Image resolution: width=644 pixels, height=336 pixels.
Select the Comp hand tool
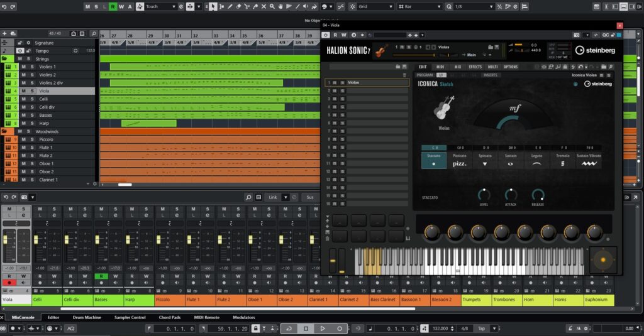coord(280,6)
